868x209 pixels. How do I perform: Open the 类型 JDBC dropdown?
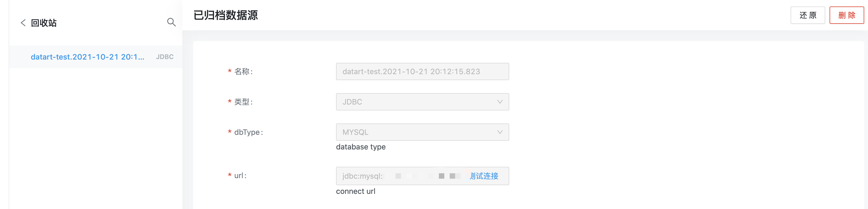pyautogui.click(x=422, y=102)
